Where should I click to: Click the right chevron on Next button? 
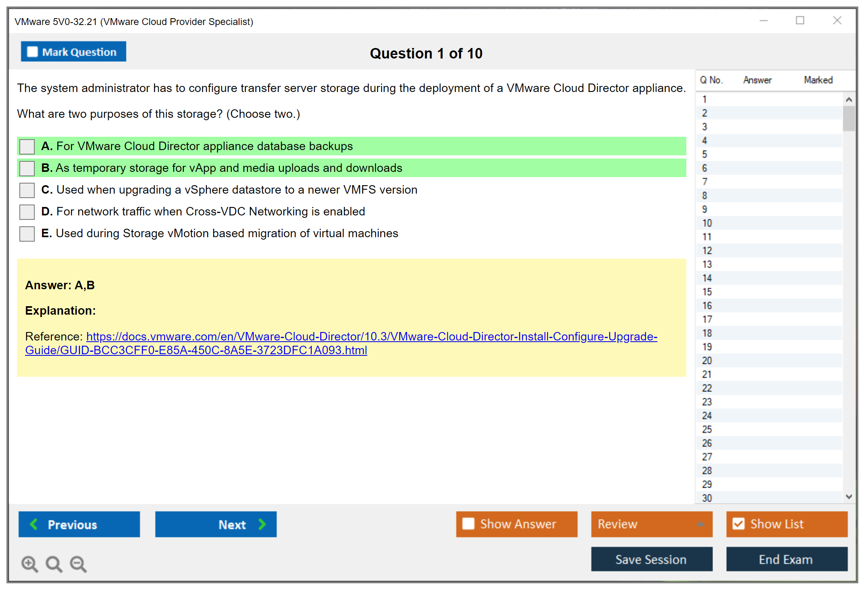(x=262, y=524)
